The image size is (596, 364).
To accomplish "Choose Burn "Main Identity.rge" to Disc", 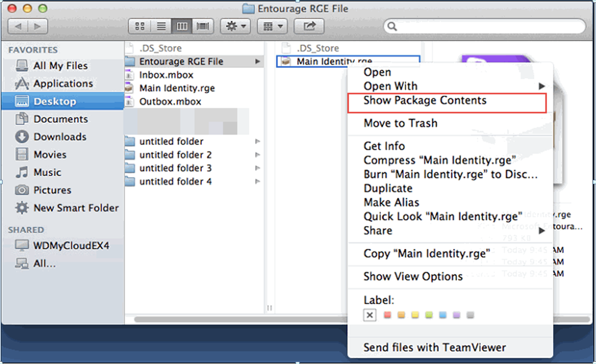I will [450, 174].
